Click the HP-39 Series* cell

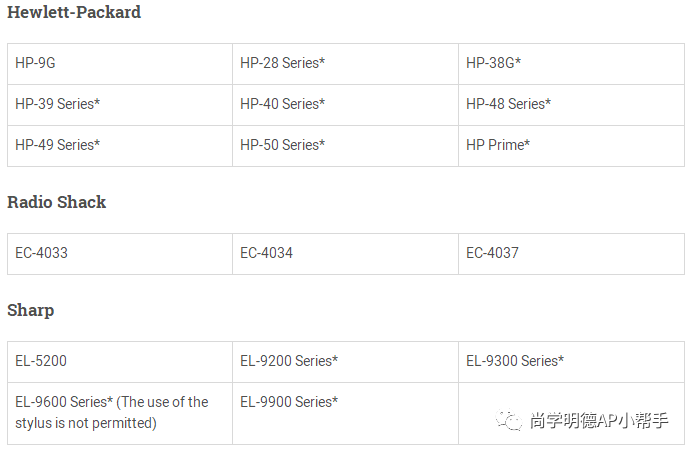tap(120, 105)
